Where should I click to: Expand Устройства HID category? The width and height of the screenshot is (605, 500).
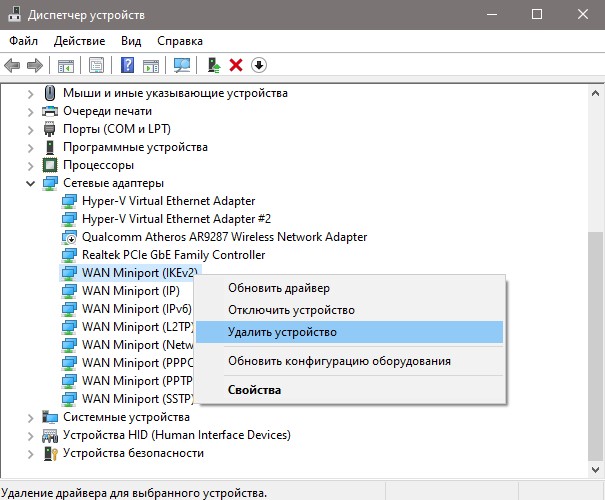click(30, 436)
